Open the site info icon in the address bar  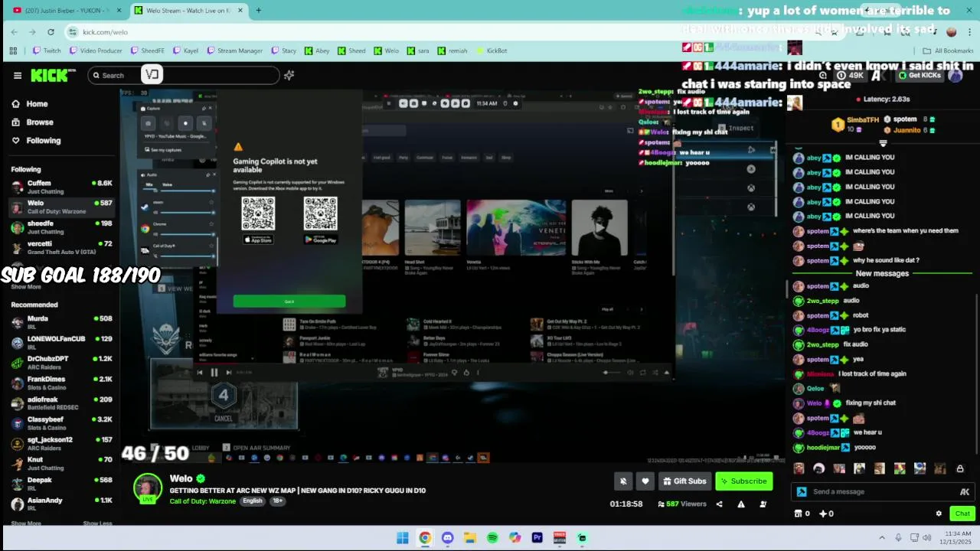pos(73,32)
